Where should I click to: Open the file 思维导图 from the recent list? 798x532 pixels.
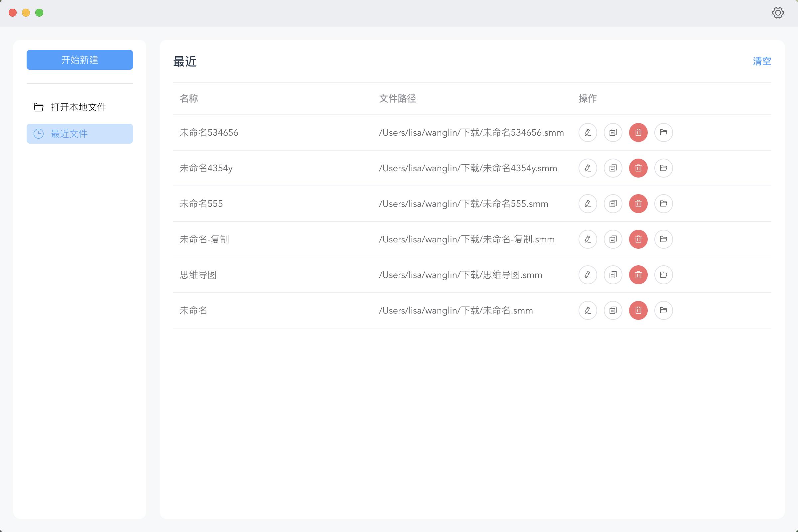(x=199, y=275)
